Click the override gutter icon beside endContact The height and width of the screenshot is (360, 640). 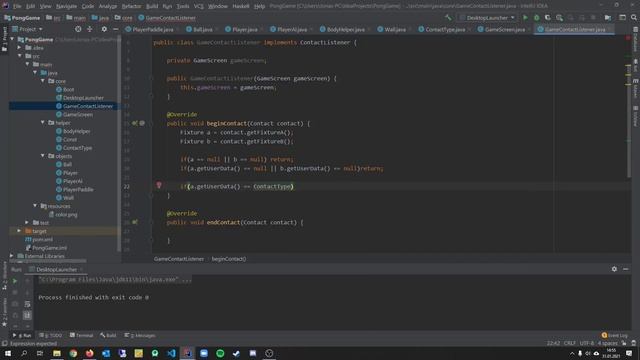(x=135, y=222)
